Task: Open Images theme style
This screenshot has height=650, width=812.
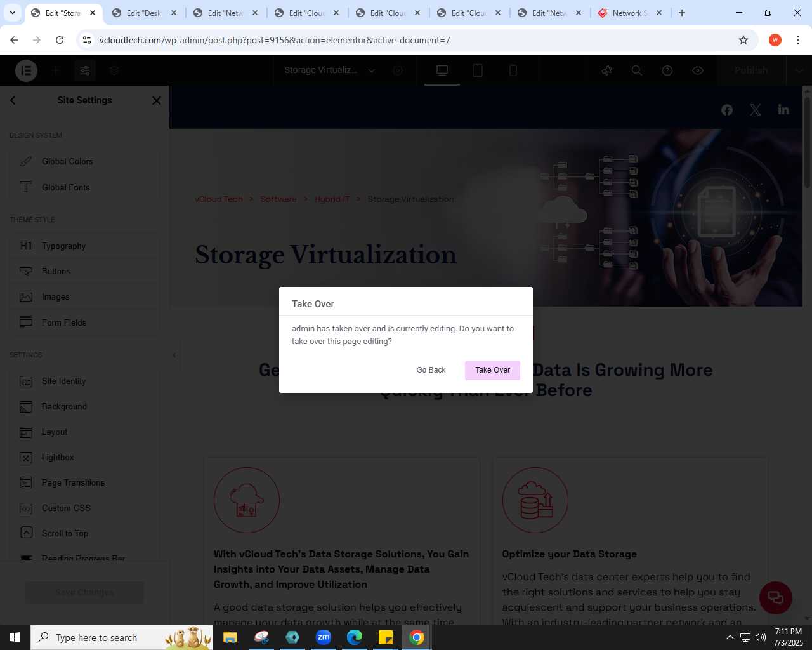Action: [x=84, y=297]
